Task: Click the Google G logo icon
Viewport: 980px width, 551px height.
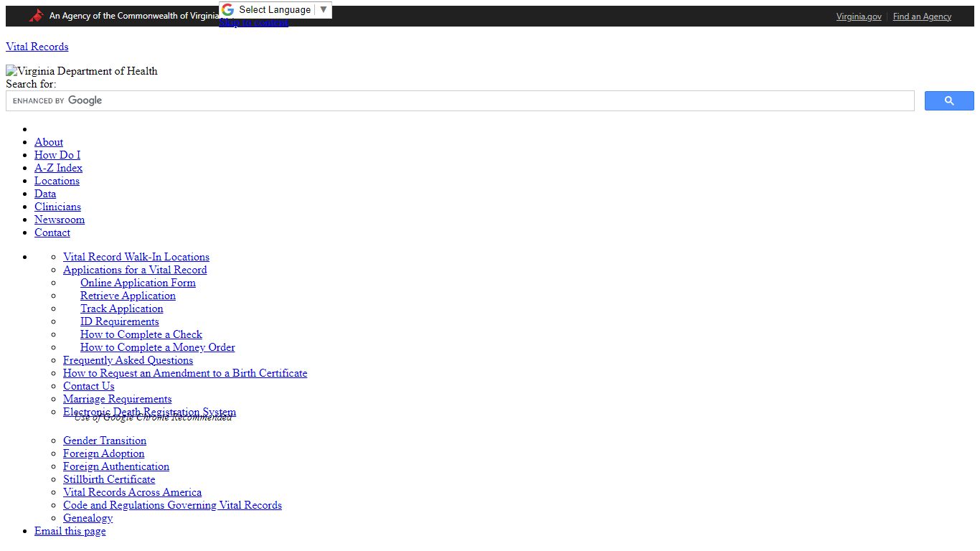Action: 227,10
